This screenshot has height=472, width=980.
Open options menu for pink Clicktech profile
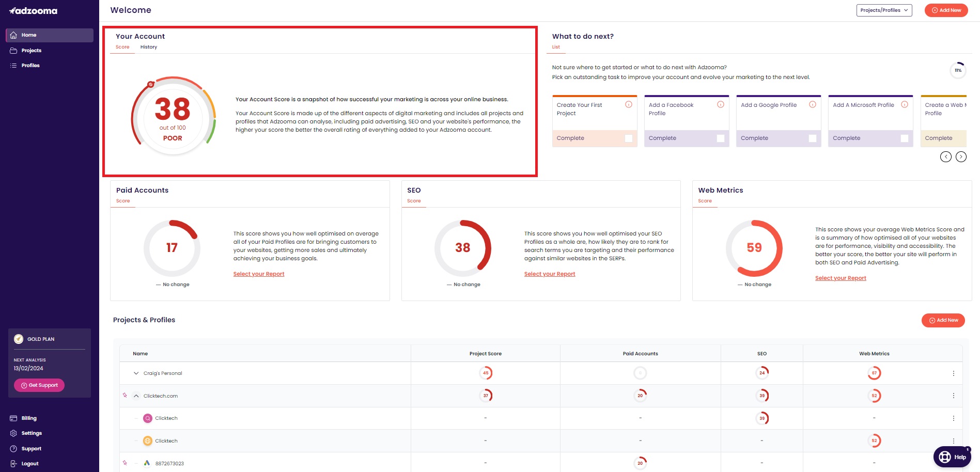coord(953,418)
